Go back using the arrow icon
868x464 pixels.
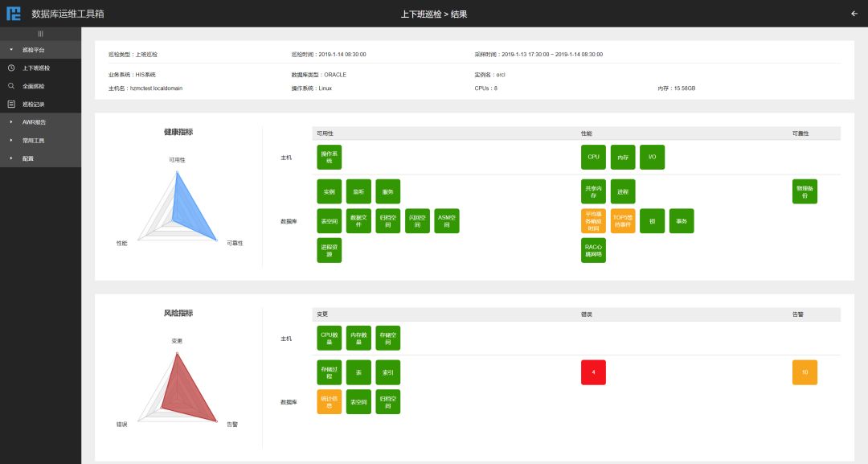click(x=854, y=14)
